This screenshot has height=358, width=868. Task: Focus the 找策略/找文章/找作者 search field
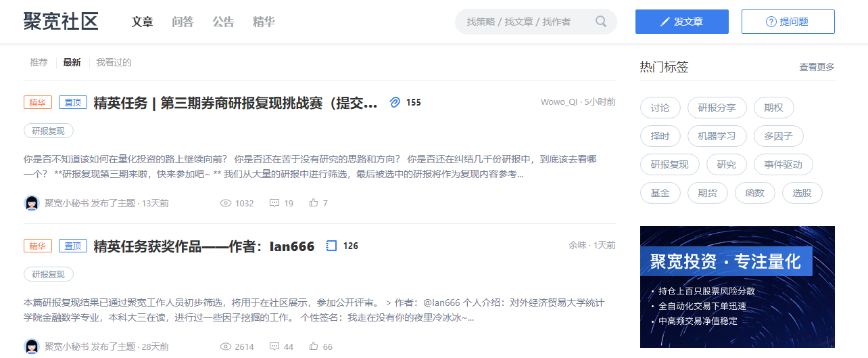[536, 22]
